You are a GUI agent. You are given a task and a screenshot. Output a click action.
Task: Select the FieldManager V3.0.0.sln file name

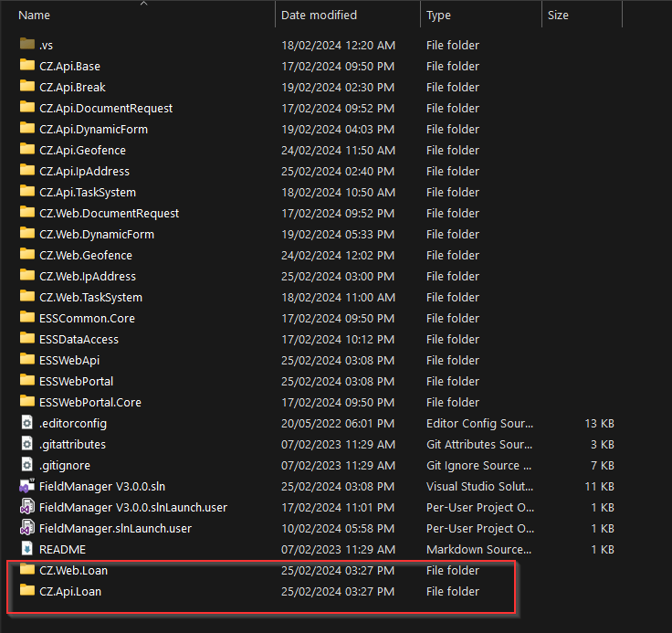[102, 486]
